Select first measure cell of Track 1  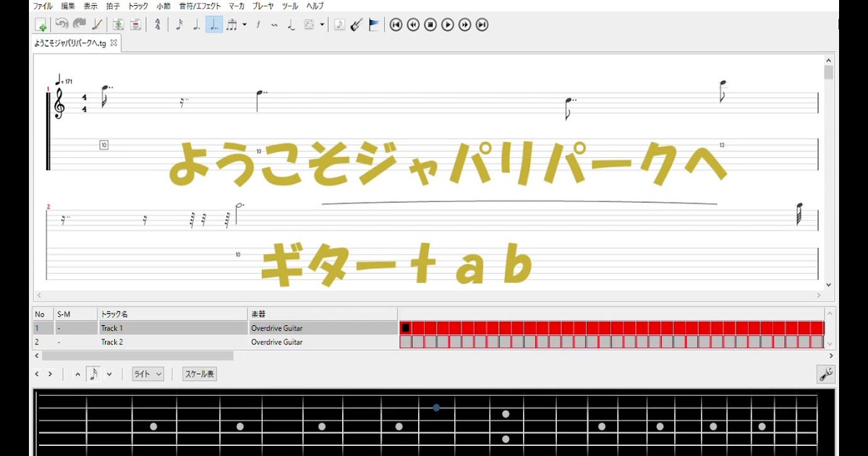coord(406,329)
